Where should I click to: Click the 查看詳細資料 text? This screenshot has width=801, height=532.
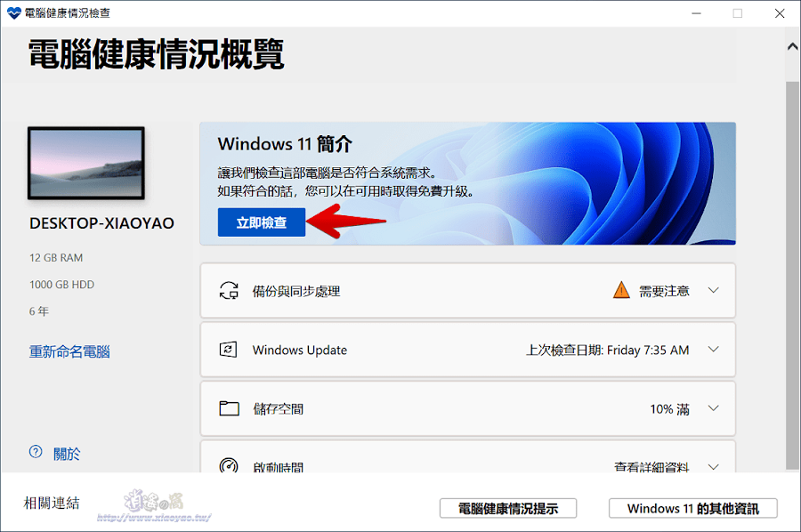(x=651, y=467)
